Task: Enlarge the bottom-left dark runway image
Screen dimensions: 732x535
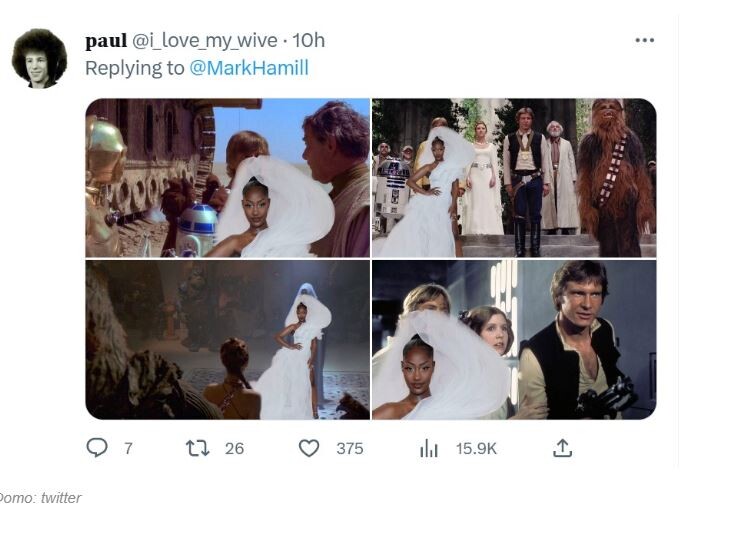Action: click(x=227, y=340)
